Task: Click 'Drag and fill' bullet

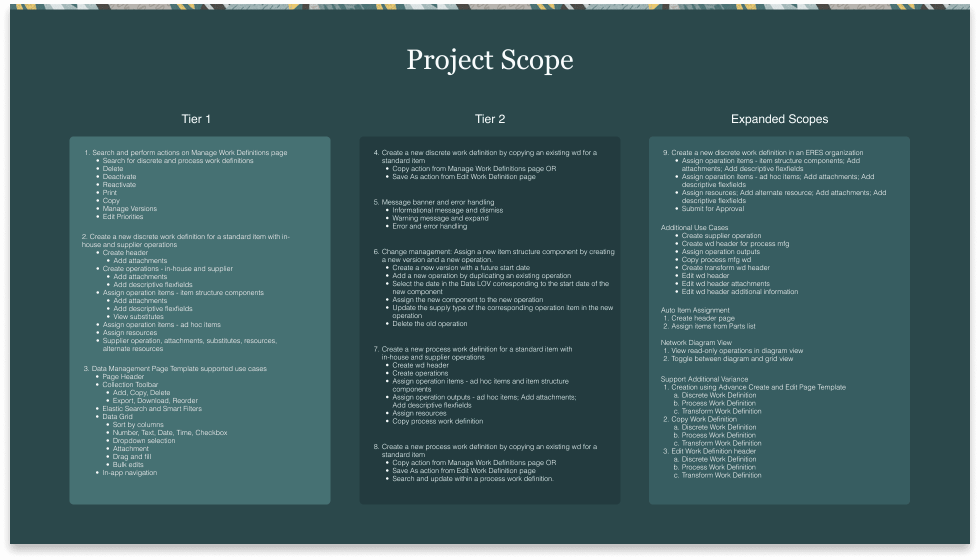Action: [x=131, y=457]
